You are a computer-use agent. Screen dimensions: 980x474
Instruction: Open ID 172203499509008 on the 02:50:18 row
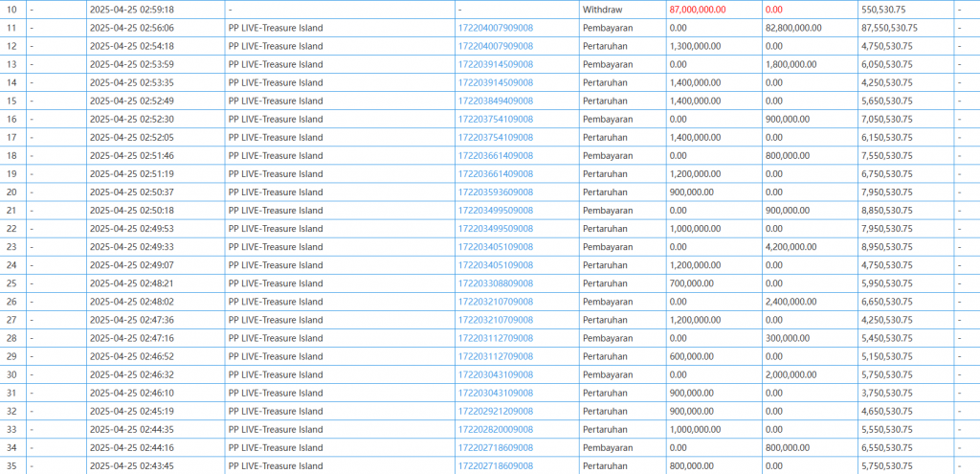(x=496, y=210)
